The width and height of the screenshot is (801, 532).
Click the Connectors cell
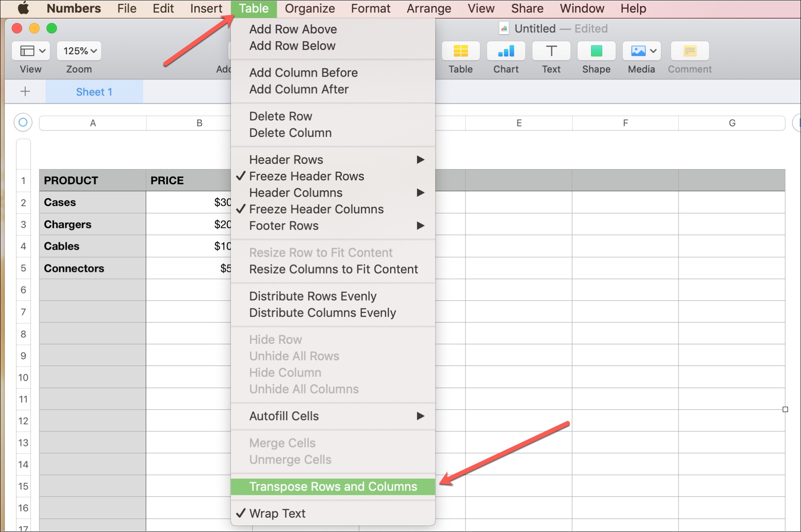[93, 268]
